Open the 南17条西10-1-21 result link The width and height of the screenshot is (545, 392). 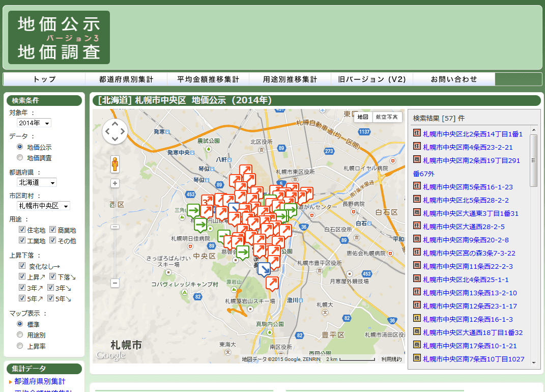pyautogui.click(x=470, y=346)
